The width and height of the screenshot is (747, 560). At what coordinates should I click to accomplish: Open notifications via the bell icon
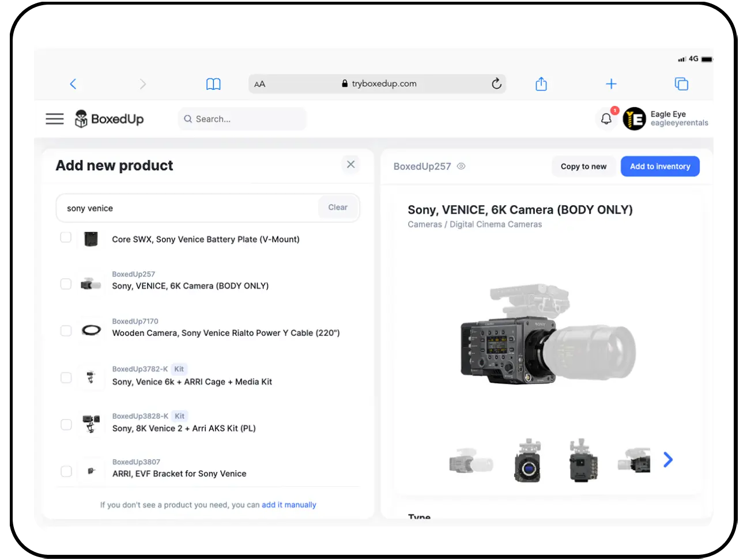[x=606, y=119]
